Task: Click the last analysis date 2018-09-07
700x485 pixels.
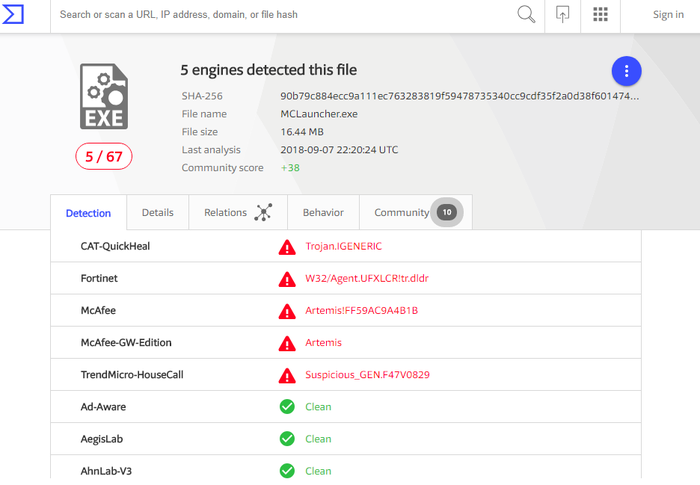Action: [339, 150]
